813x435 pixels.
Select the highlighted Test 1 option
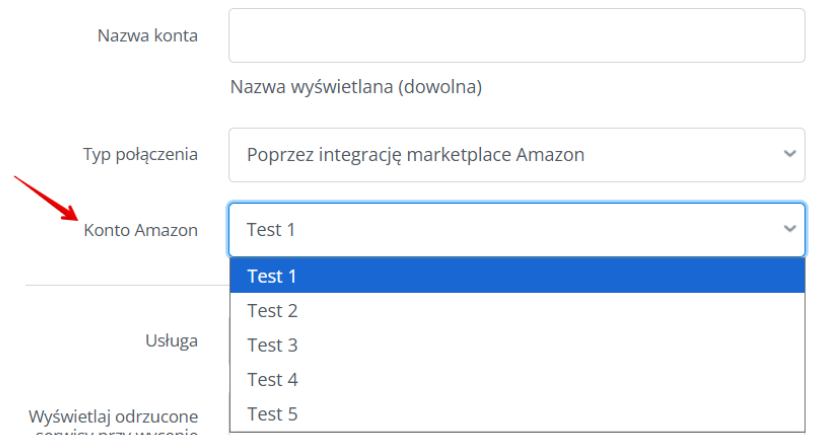click(x=516, y=276)
